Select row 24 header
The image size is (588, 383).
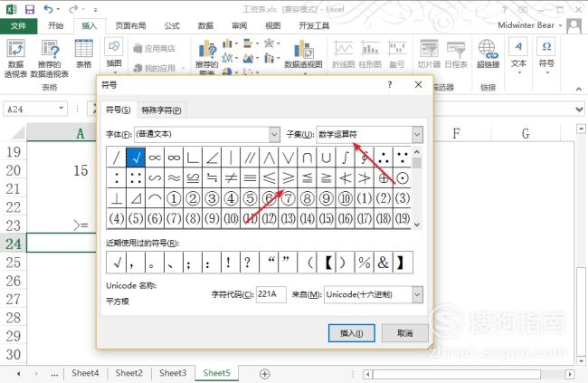tap(14, 244)
